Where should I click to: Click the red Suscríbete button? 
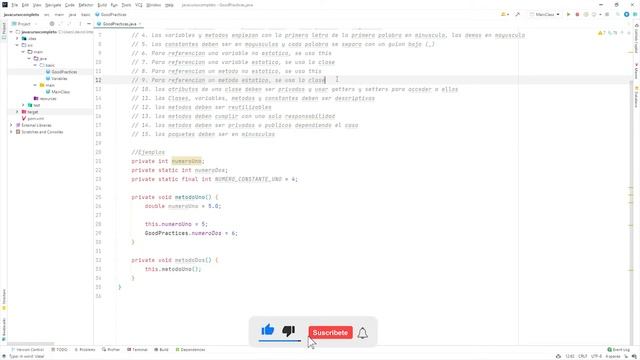[330, 333]
